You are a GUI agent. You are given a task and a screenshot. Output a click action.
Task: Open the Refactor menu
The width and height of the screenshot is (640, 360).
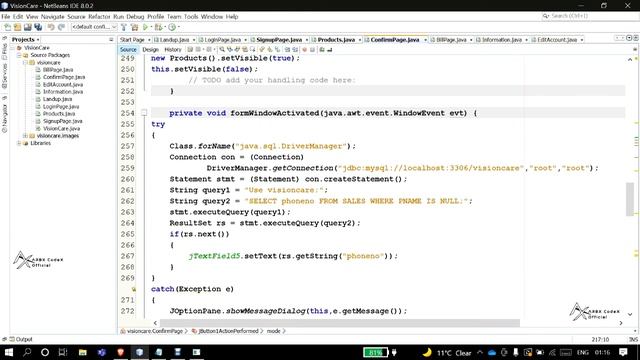[99, 17]
